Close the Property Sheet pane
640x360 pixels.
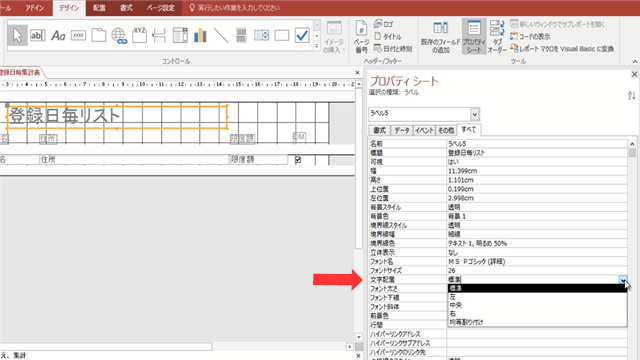634,74
